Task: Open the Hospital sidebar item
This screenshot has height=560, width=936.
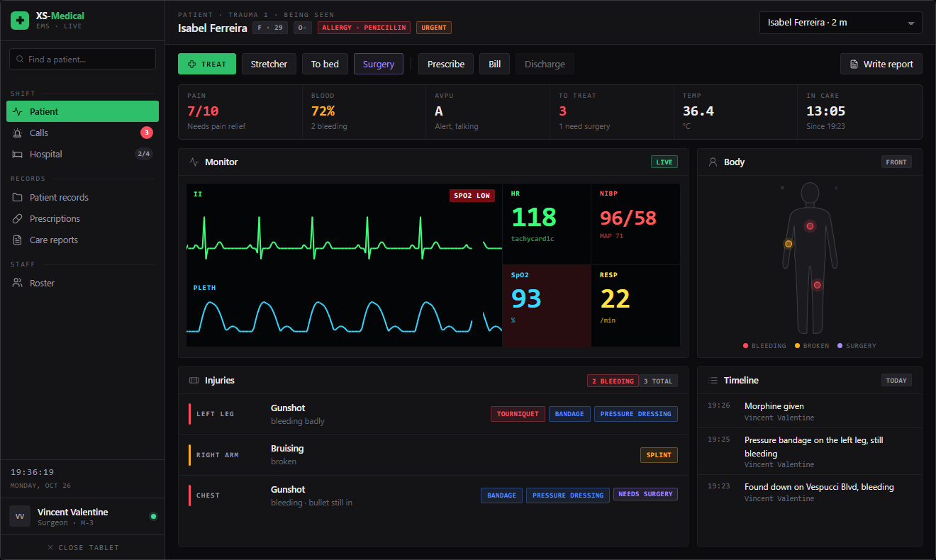Action: 82,154
